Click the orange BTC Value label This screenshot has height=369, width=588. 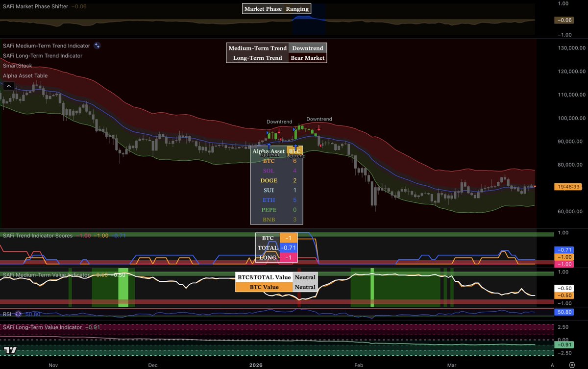tap(264, 287)
